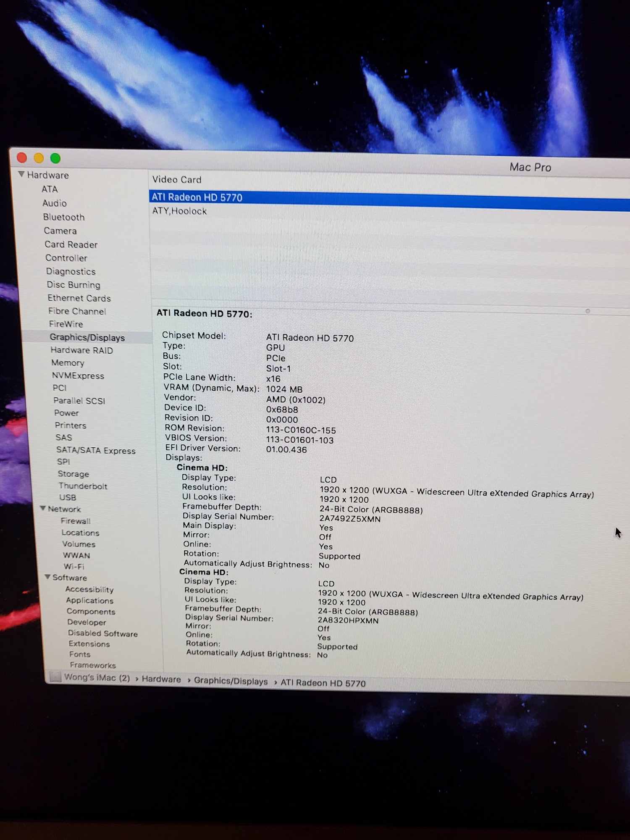Select Frameworks under Software
The image size is (630, 840).
[x=93, y=665]
